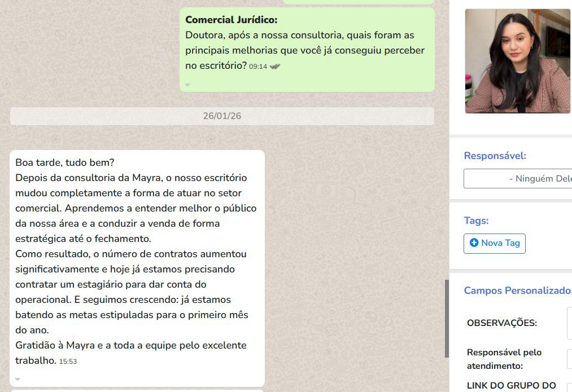Add a tag with Nova Tag button
The height and width of the screenshot is (392, 572).
pyautogui.click(x=494, y=243)
